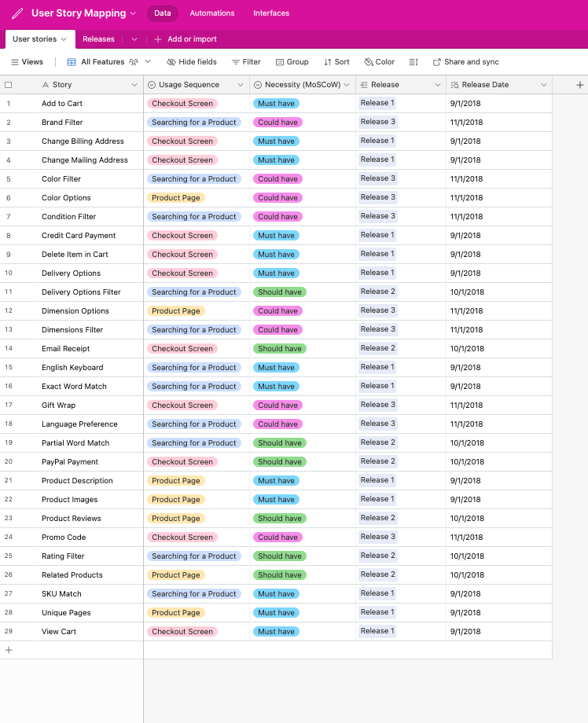
Task: Click the Brand Filter story cell
Action: tap(90, 123)
